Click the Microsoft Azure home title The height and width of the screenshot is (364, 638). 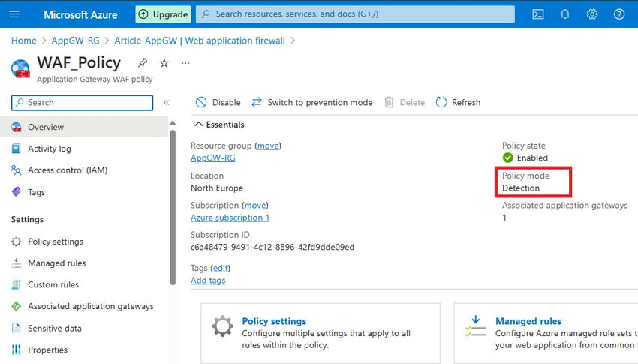[x=80, y=15]
